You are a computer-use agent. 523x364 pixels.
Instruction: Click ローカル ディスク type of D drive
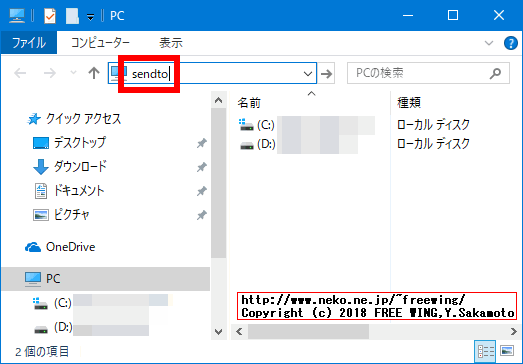(x=433, y=144)
